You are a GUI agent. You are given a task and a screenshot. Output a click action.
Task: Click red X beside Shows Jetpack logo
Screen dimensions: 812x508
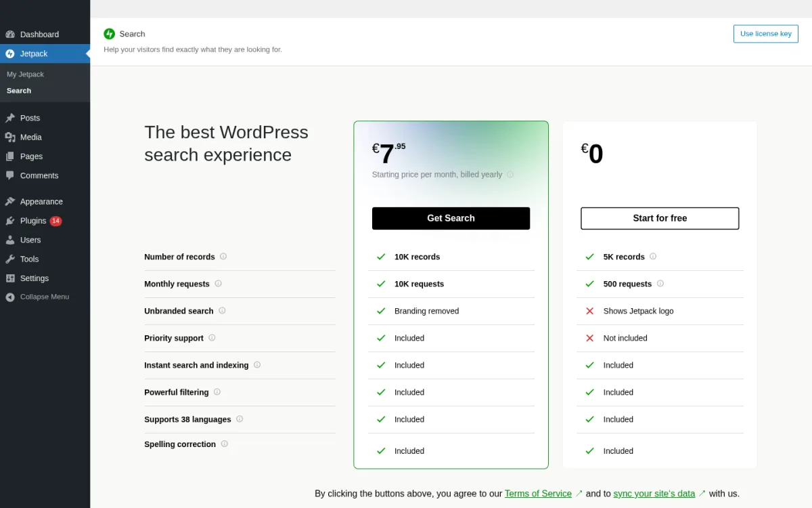[589, 311]
